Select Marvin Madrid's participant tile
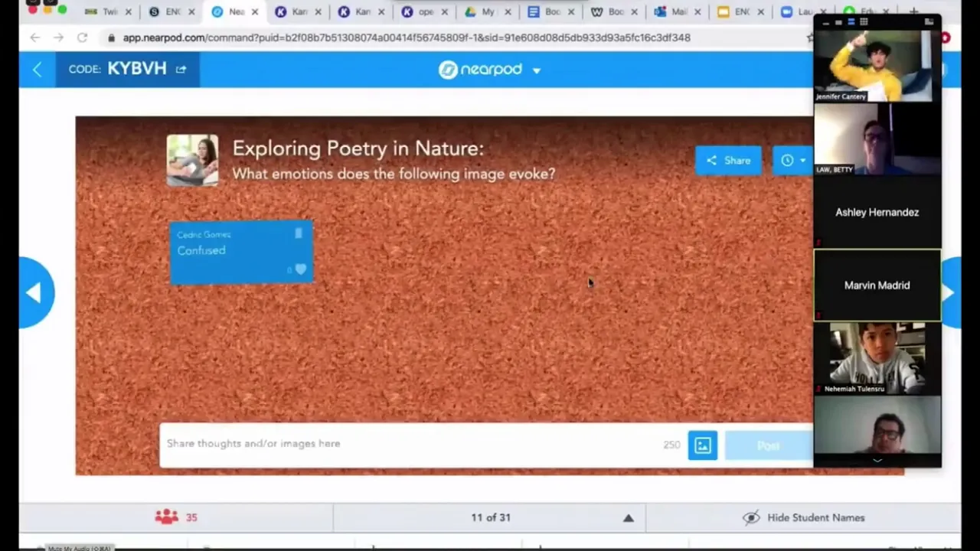980x551 pixels. (x=877, y=285)
